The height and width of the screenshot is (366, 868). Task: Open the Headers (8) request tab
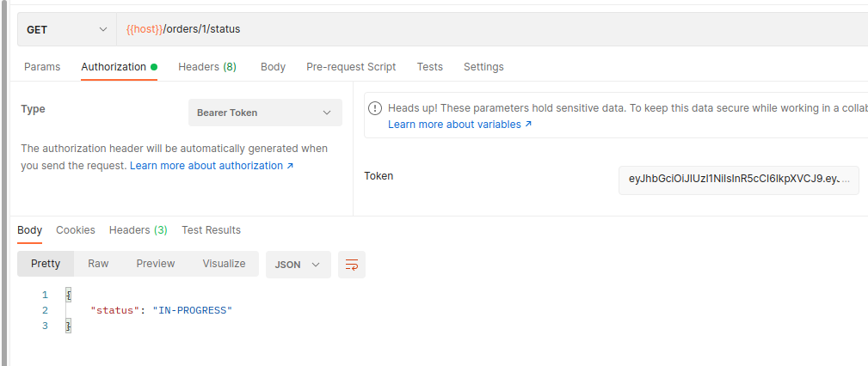[207, 67]
